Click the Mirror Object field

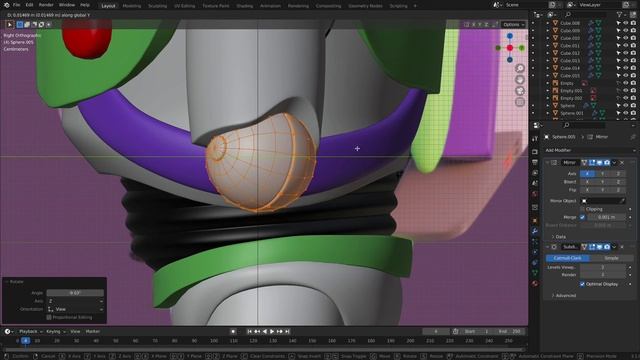603,201
